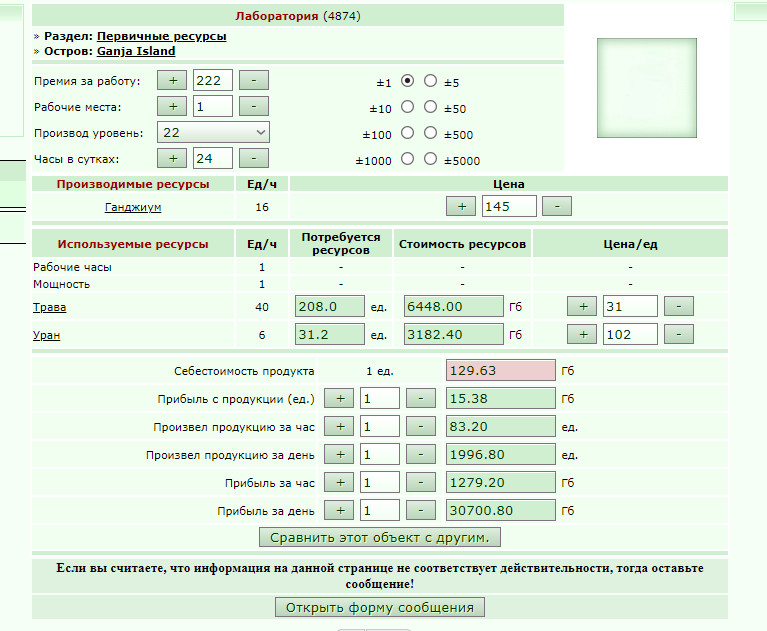This screenshot has height=631, width=767.
Task: Select the ±5000 step radio button
Action: point(430,158)
